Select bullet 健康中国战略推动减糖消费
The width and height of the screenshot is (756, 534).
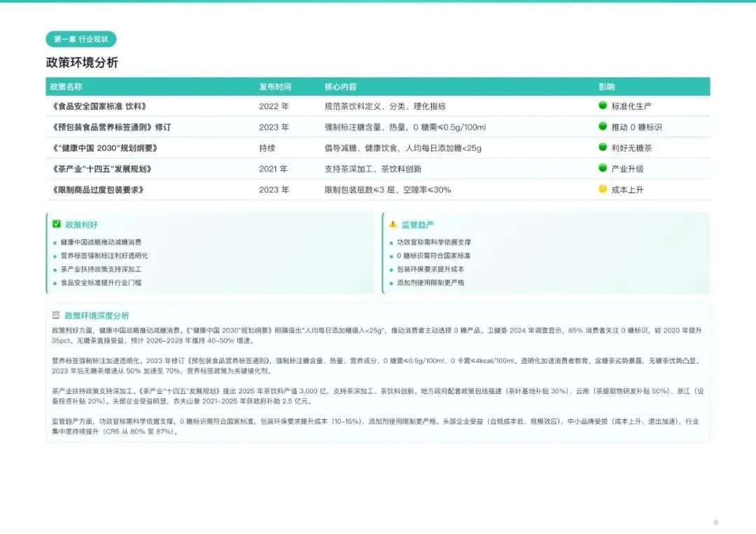point(101,242)
